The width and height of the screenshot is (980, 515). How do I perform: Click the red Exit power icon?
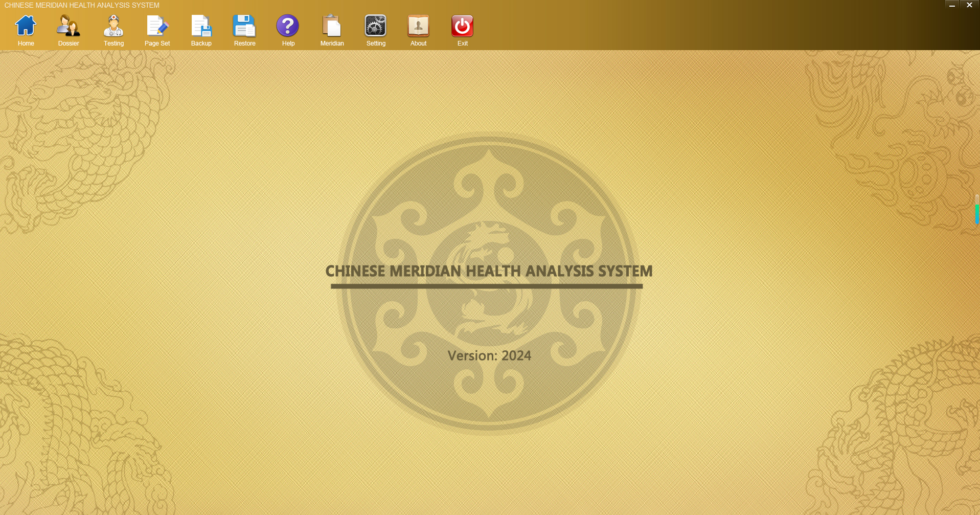click(x=463, y=26)
